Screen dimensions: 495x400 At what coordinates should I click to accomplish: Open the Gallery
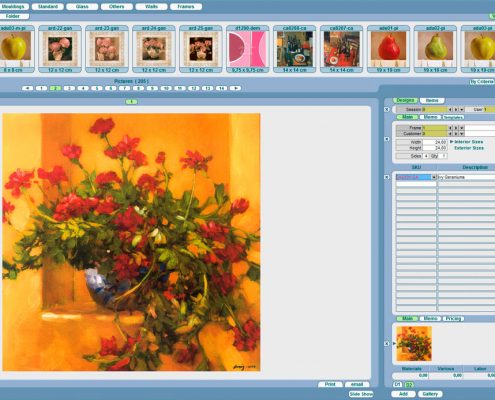[x=430, y=394]
